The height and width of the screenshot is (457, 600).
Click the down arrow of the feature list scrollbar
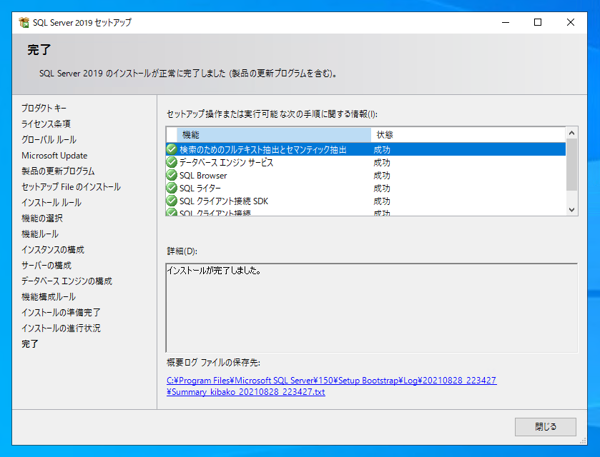572,210
